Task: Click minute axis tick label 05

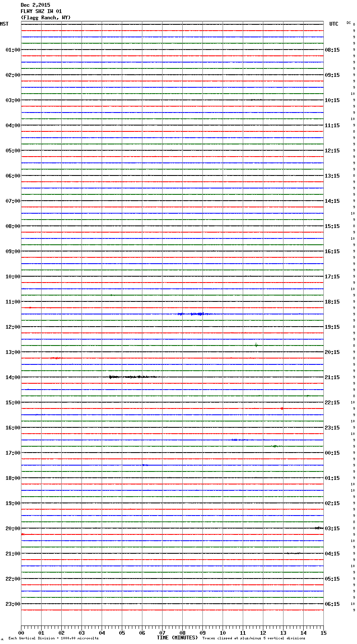Action: 122,633
